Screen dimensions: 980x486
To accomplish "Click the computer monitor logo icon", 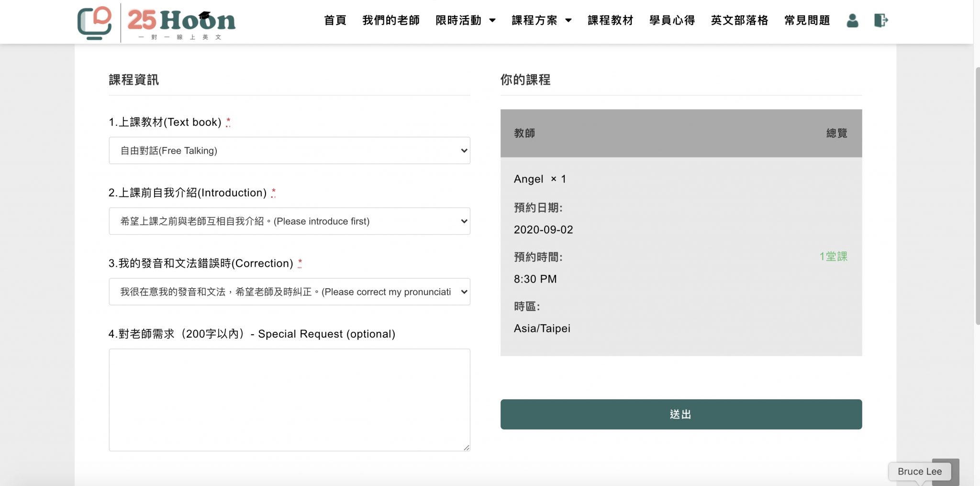I will [x=95, y=23].
